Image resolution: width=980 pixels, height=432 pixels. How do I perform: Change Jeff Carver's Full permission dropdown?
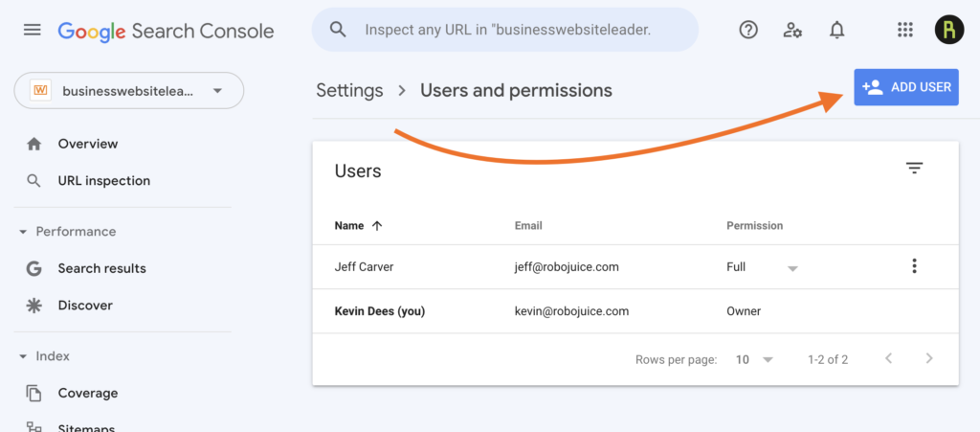coord(762,267)
